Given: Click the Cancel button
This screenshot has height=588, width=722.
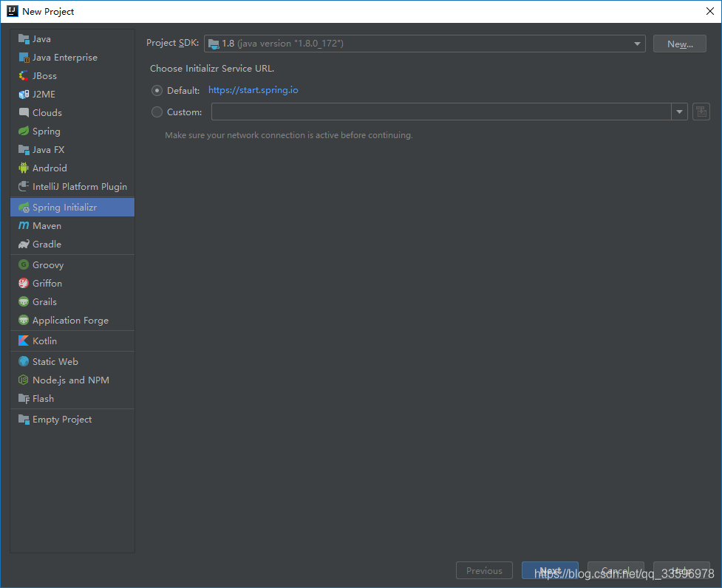Looking at the screenshot, I should point(616,570).
